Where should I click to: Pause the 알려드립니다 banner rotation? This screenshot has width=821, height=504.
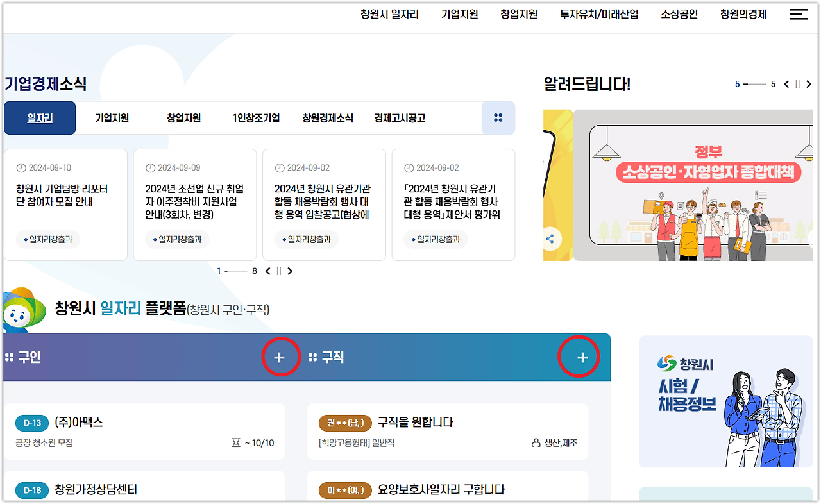797,83
